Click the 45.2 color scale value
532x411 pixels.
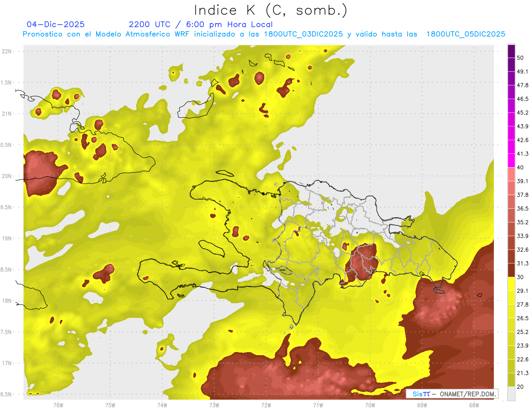[523, 113]
